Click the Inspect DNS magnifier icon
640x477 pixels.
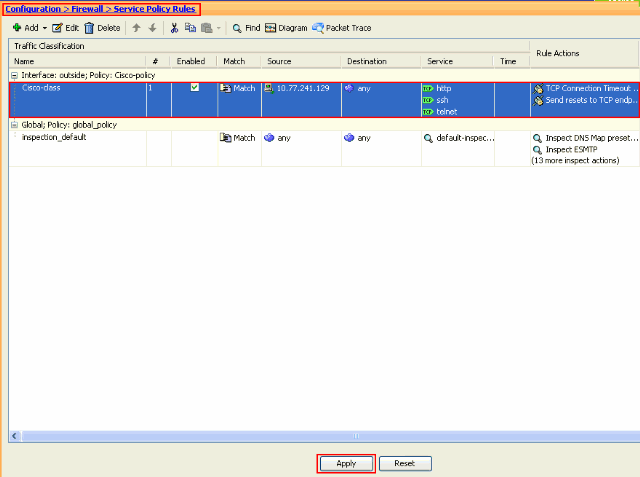538,138
